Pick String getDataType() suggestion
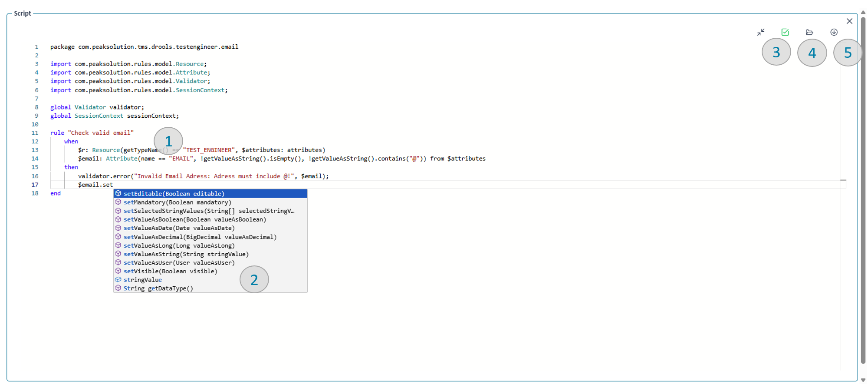Viewport: 868px width, 391px height. [210, 288]
